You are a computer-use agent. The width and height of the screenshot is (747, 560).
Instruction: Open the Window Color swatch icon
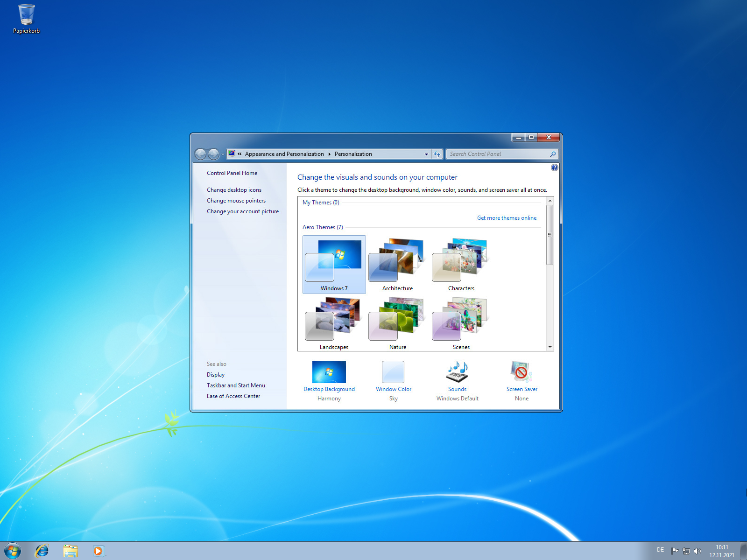tap(393, 372)
